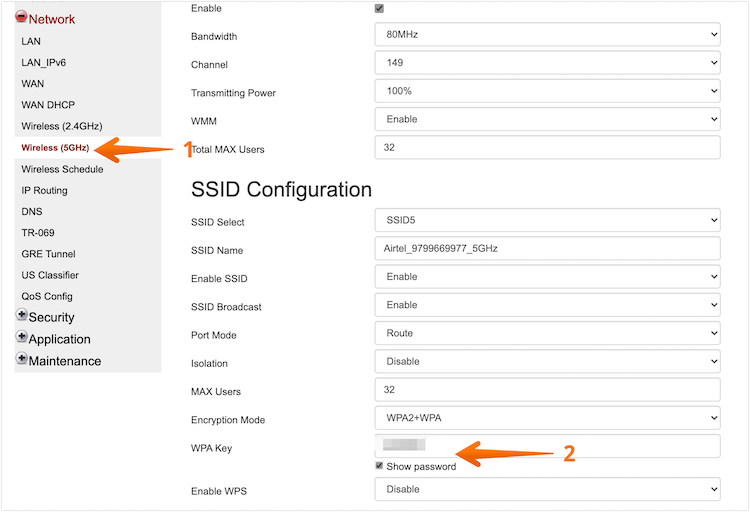Viewport: 750px width, 512px height.
Task: Toggle the Enable checkbox at top
Action: point(379,8)
